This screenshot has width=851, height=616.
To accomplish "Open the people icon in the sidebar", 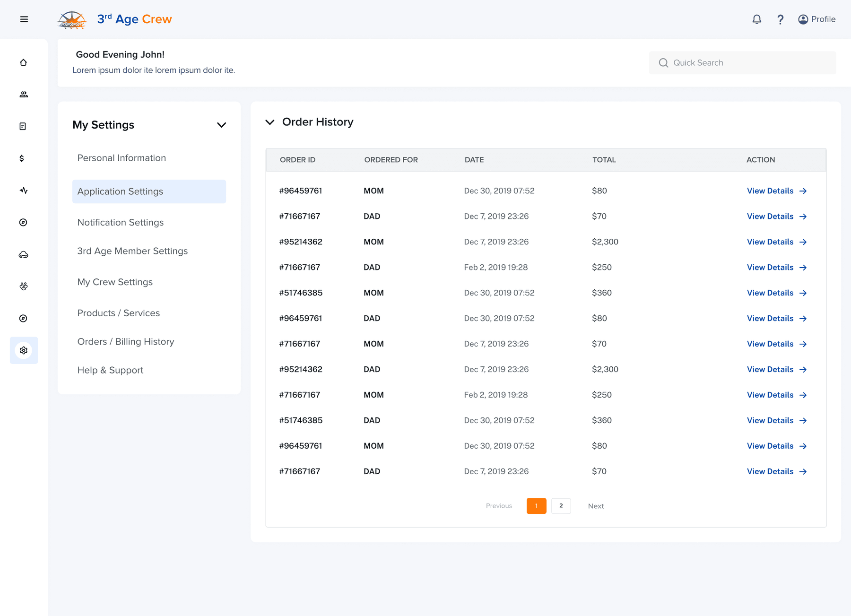I will click(24, 95).
